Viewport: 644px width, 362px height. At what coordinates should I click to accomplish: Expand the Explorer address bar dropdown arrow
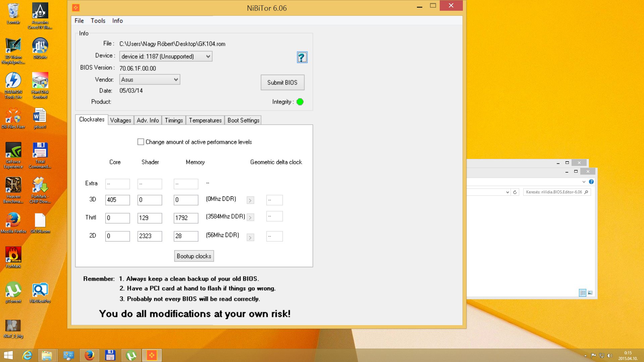click(x=507, y=192)
